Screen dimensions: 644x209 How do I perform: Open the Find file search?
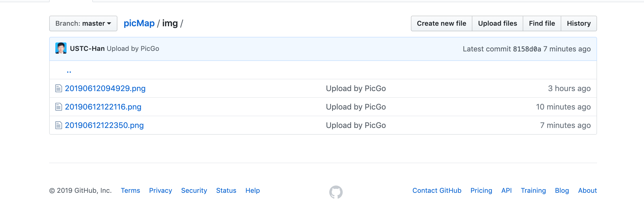point(542,23)
